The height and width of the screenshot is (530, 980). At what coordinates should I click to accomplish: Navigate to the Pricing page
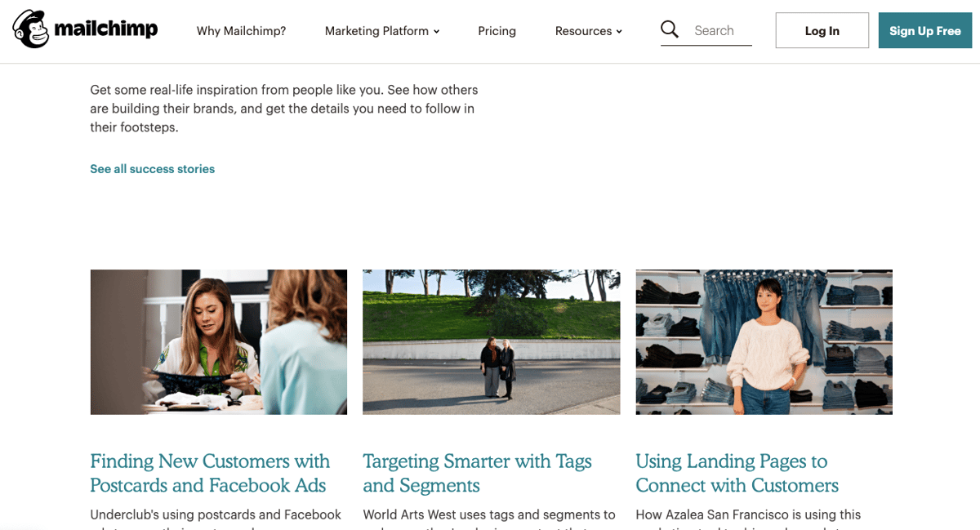[x=497, y=30]
